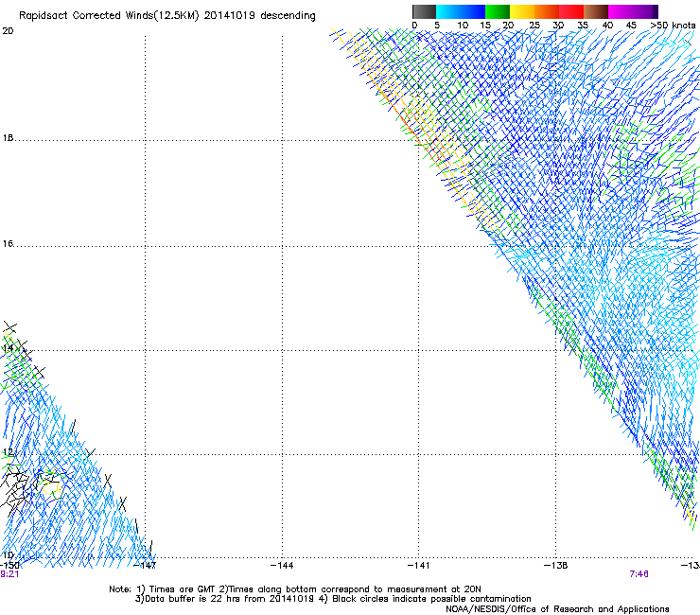Click the longitude label '-144'
The height and width of the screenshot is (615, 700).
282,566
